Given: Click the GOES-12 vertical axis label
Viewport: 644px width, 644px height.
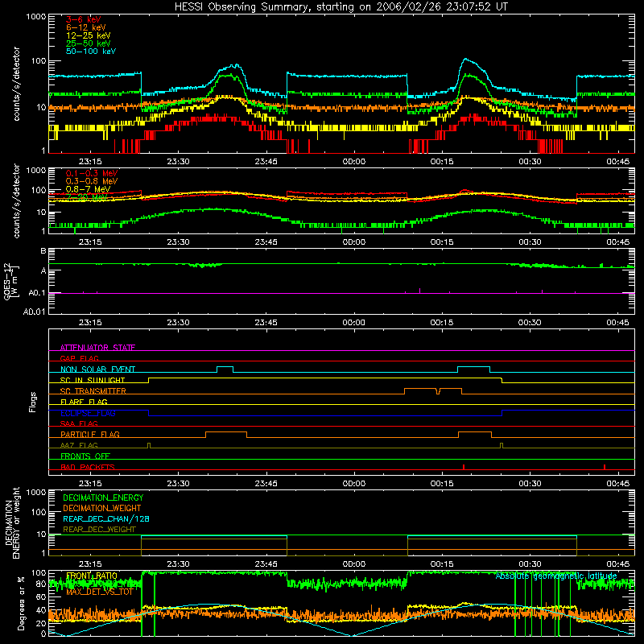Looking at the screenshot, I should coord(11,281).
